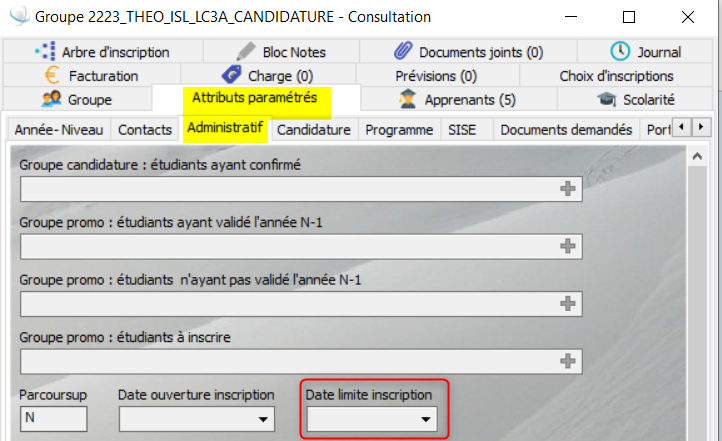Open the Bloc Notes tab

coord(281,52)
